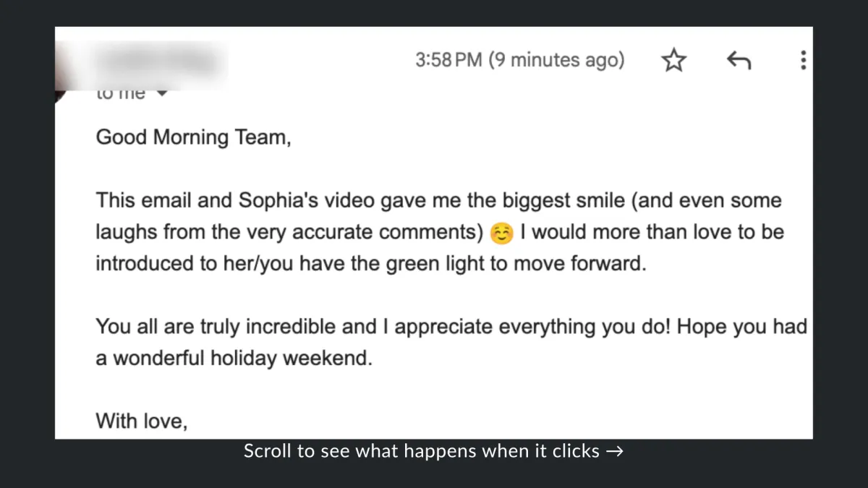Expand recipient details arrow beside "to me"
Image resolution: width=868 pixels, height=488 pixels.
(x=162, y=93)
